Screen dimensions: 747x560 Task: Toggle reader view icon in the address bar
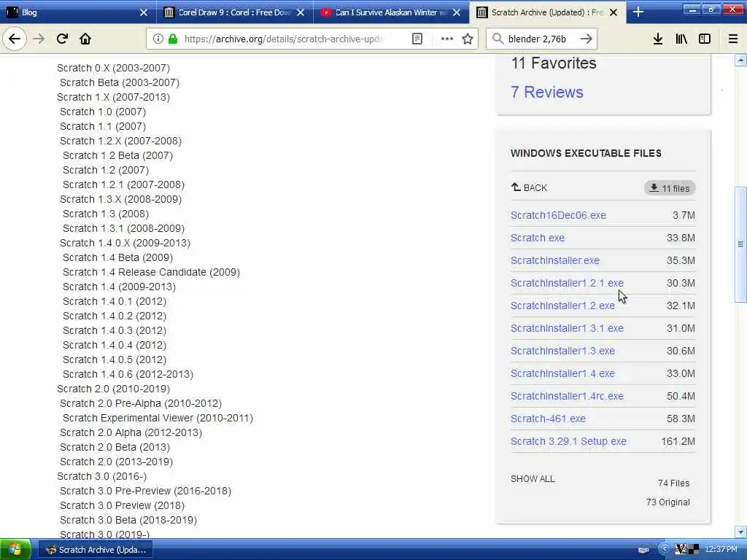[x=417, y=39]
